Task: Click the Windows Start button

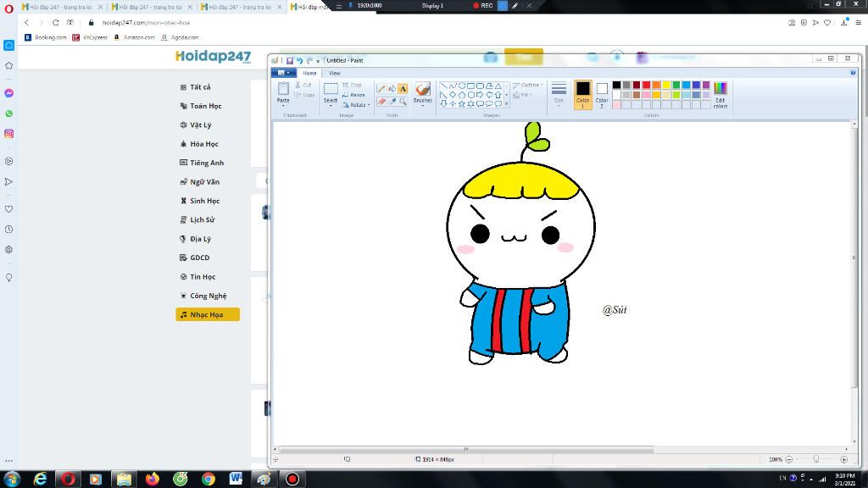Action: pos(12,479)
